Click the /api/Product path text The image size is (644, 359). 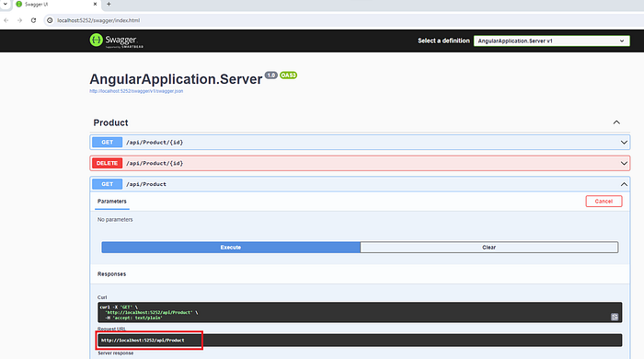pyautogui.click(x=146, y=184)
